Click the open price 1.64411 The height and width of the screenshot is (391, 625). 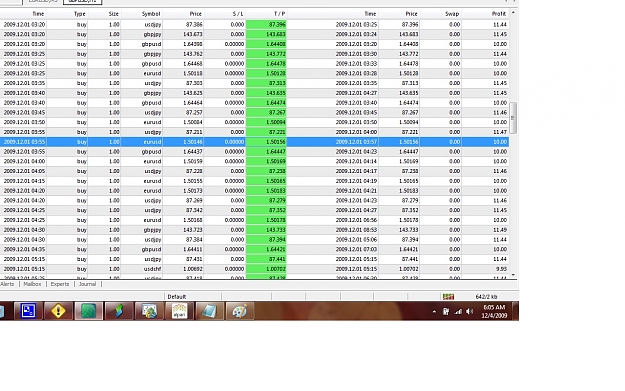[x=193, y=250]
